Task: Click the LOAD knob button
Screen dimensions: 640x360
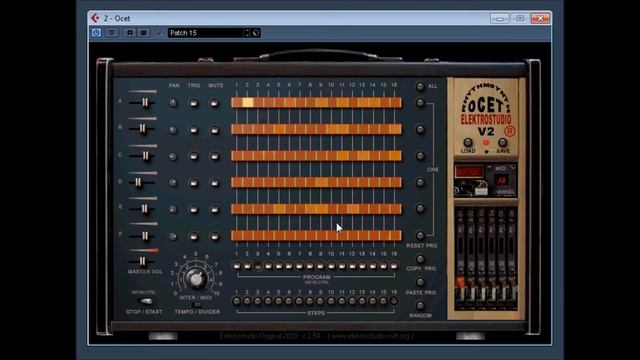Action: [468, 142]
